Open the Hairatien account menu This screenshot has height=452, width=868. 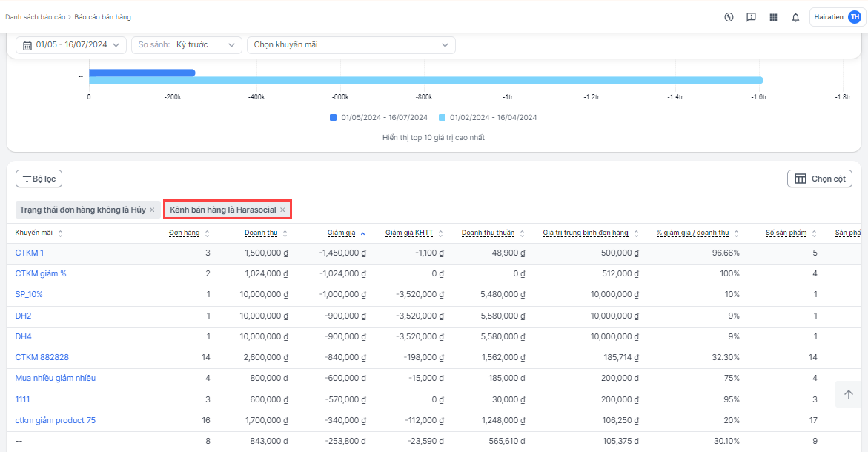[x=837, y=17]
